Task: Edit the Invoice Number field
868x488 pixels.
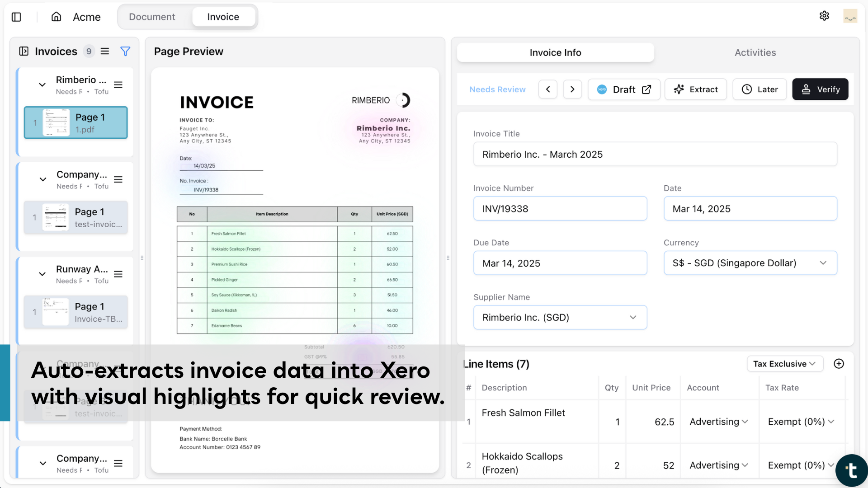Action: click(x=560, y=208)
